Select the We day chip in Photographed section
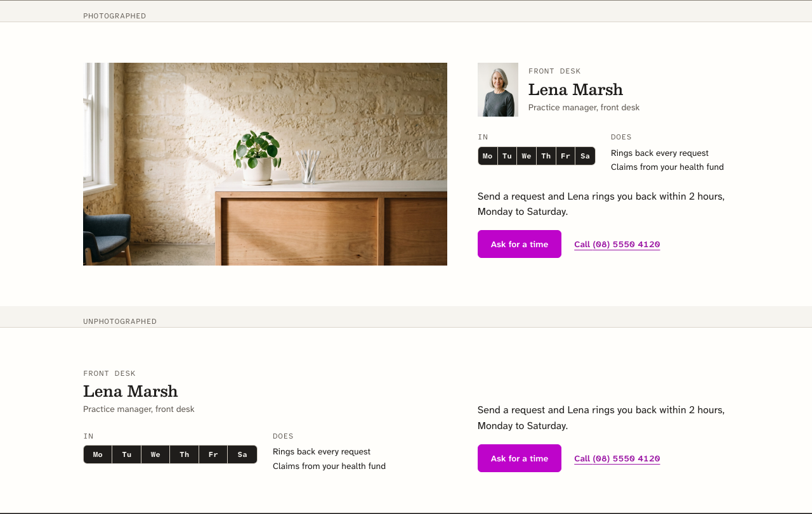 click(x=527, y=156)
